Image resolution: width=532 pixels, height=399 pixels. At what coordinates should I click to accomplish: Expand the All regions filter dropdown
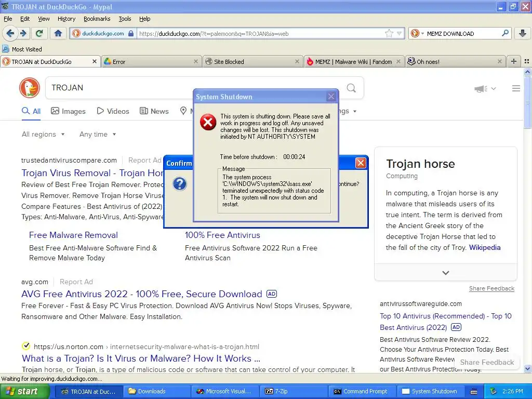pos(43,135)
